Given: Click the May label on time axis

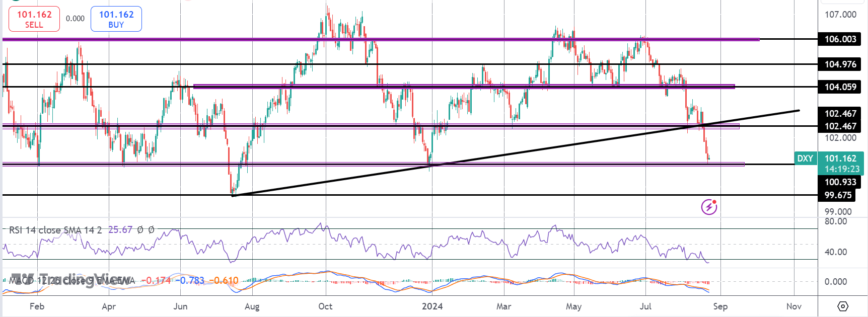Looking at the screenshot, I should 573,306.
